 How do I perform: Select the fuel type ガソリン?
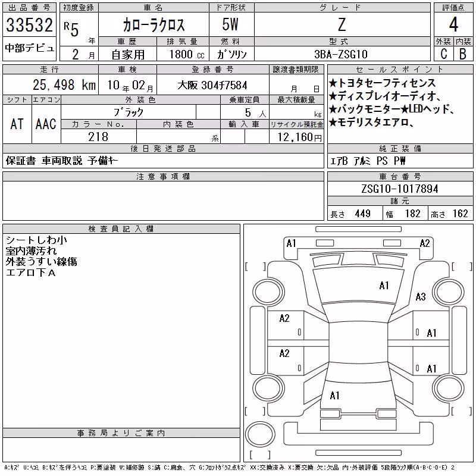232,55
